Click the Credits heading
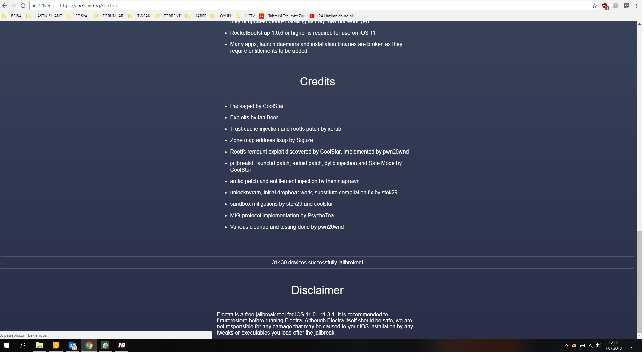 (317, 81)
